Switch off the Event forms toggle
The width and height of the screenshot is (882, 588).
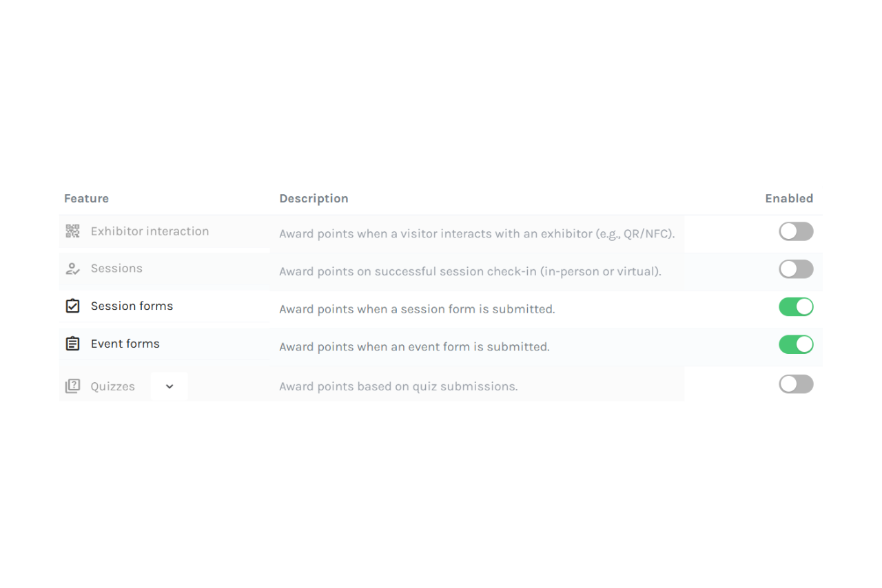(x=796, y=344)
